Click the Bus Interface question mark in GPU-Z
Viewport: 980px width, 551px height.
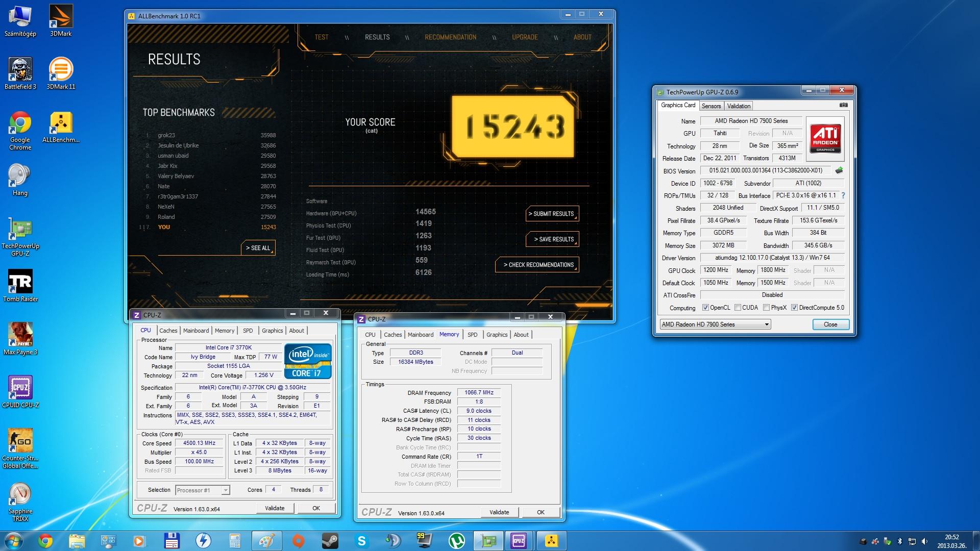click(x=843, y=195)
